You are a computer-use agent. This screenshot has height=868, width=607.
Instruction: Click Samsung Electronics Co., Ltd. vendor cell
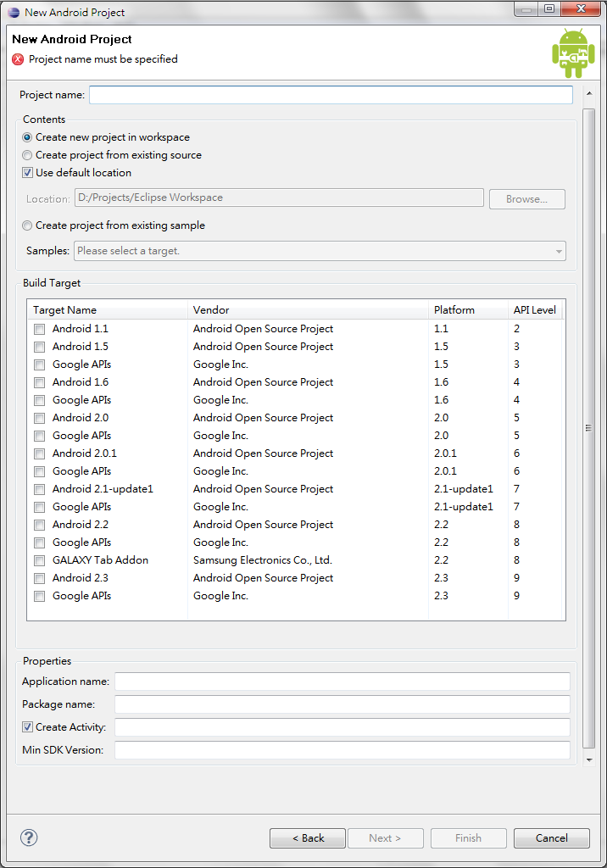pos(263,560)
